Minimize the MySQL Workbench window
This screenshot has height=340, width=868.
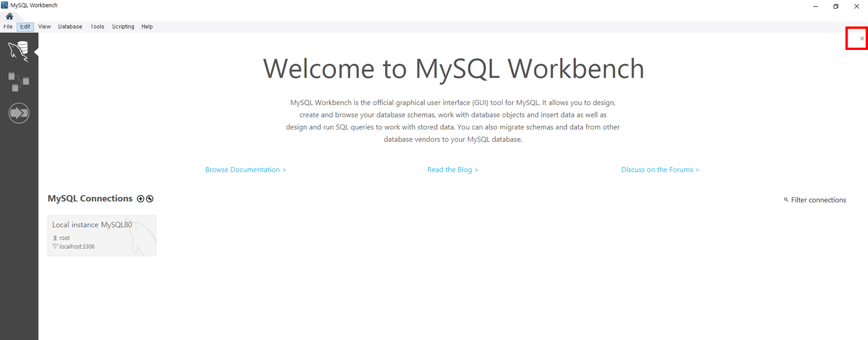click(x=816, y=6)
